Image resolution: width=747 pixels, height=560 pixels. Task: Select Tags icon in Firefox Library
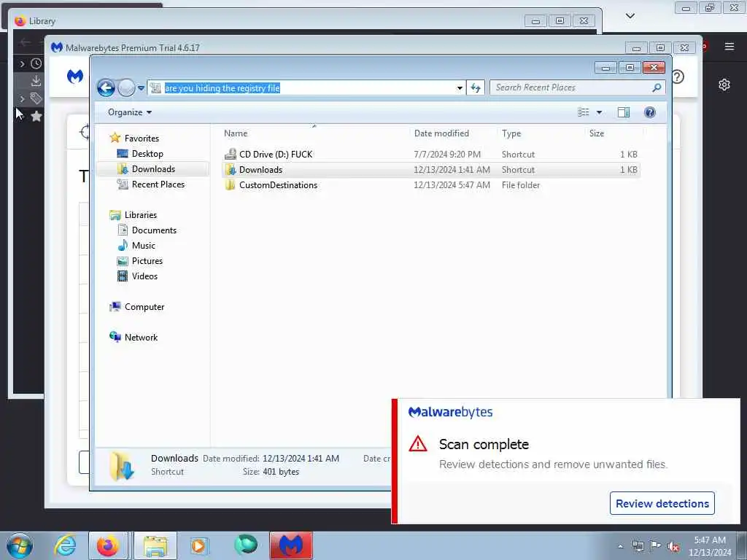36,98
